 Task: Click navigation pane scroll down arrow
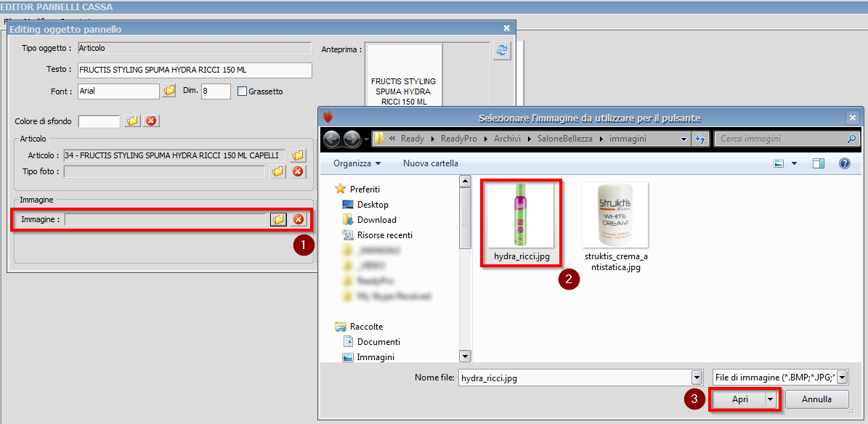466,357
